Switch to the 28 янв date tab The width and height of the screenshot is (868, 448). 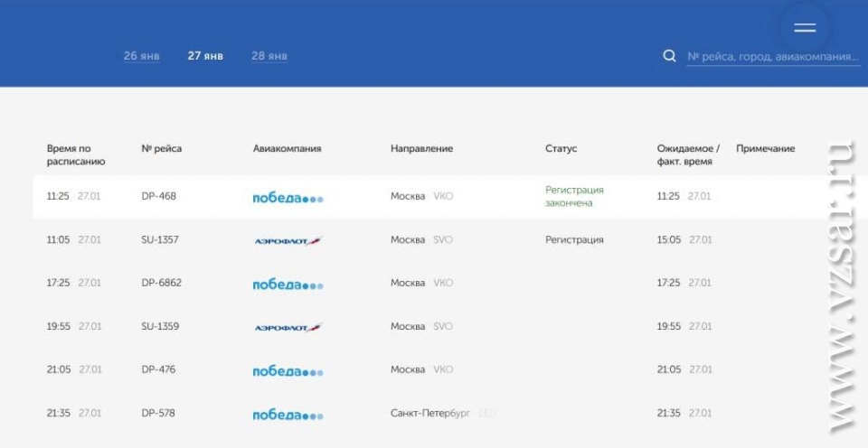(269, 56)
